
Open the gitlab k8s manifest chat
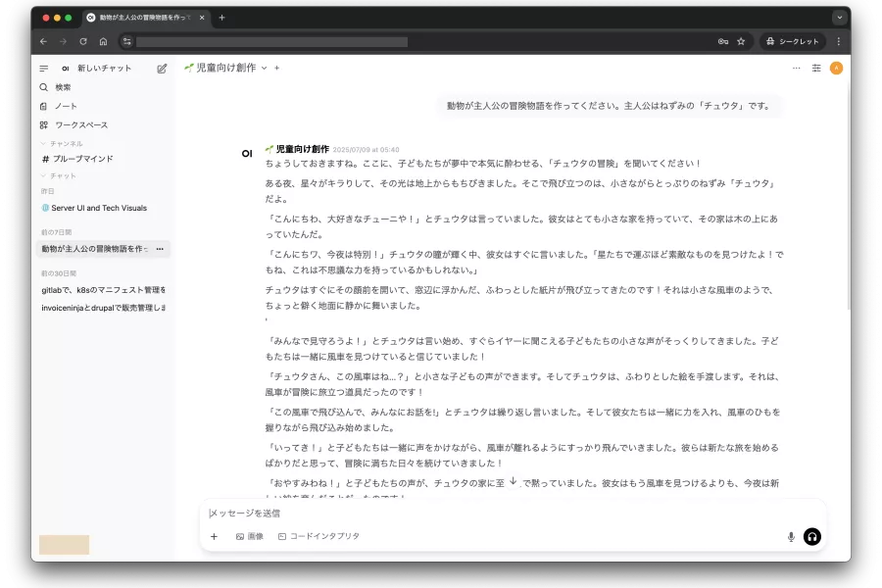coord(104,290)
